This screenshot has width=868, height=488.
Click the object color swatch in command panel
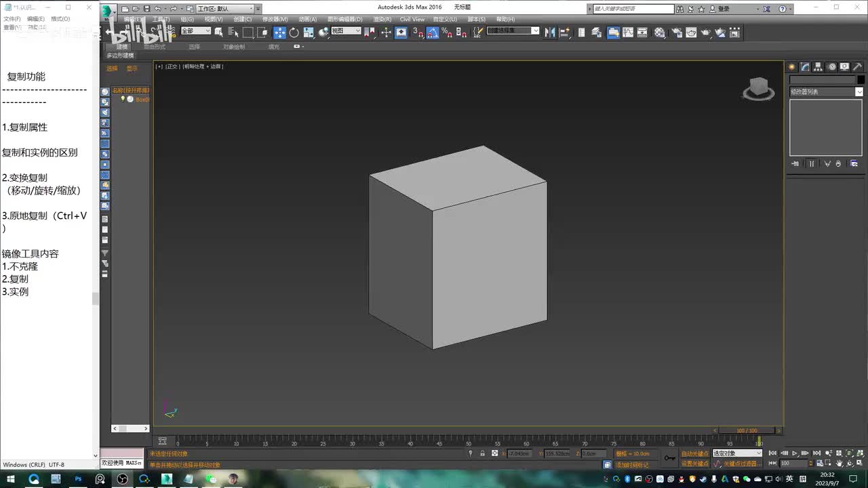tap(861, 79)
